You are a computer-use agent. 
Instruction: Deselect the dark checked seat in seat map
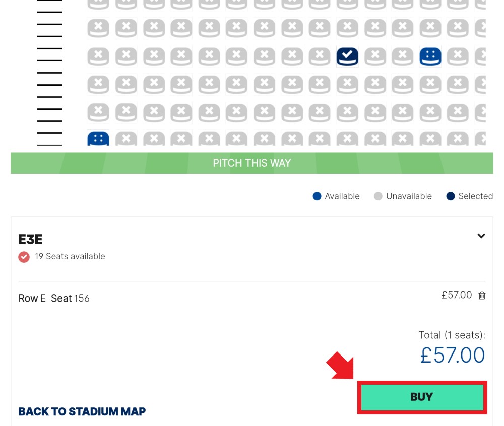(x=347, y=56)
